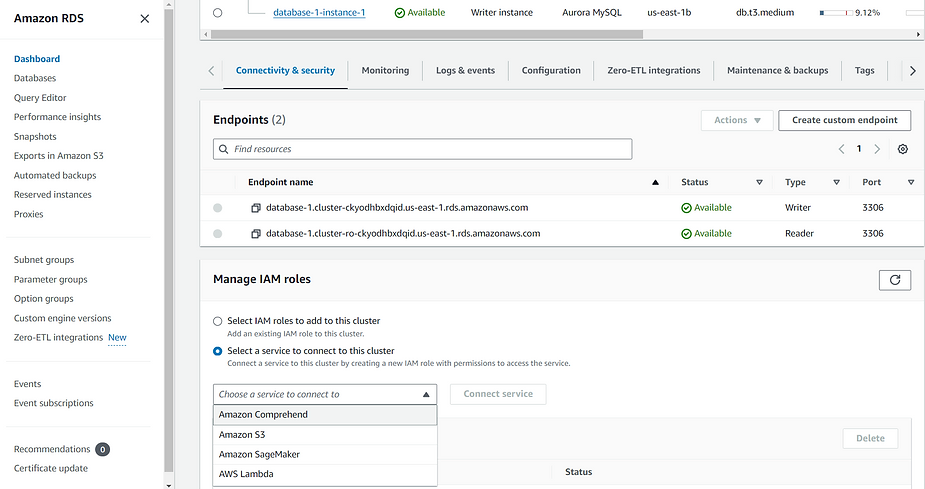Click the Available check icon for Reader endpoint
Image resolution: width=925 pixels, height=489 pixels.
coord(686,234)
